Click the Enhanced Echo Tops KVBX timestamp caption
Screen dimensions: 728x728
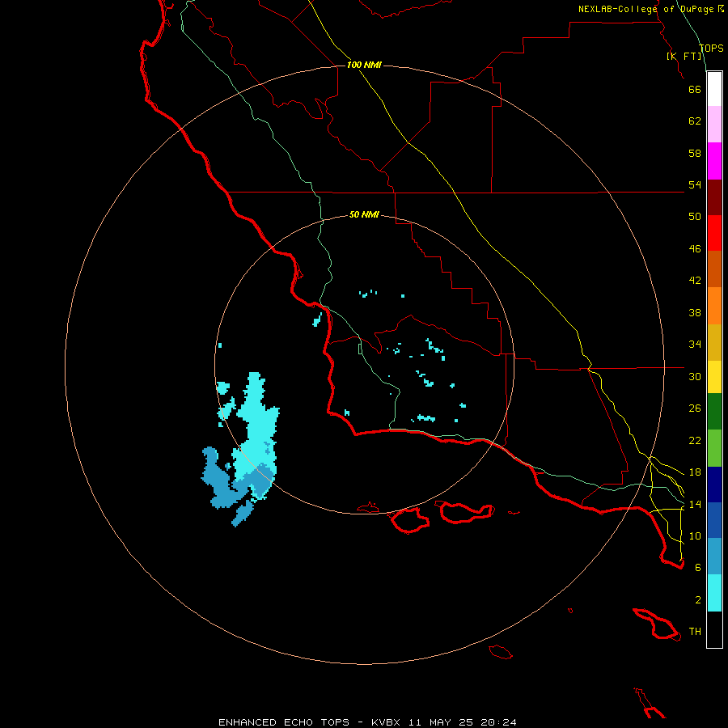pyautogui.click(x=367, y=722)
